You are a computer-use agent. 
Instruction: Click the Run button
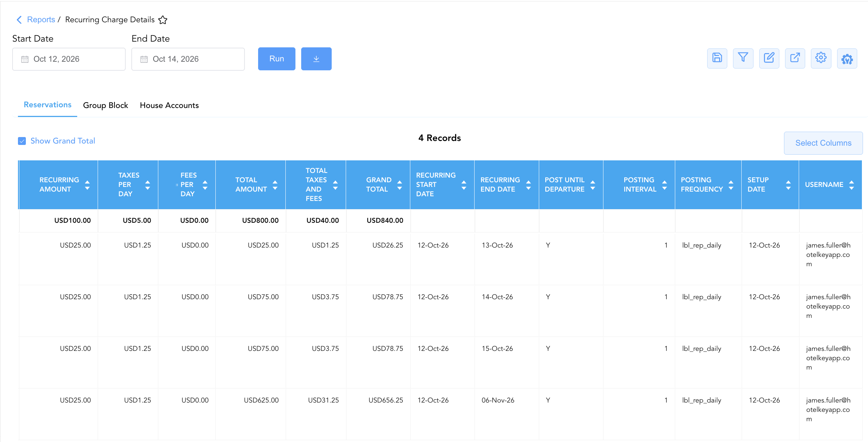click(x=277, y=59)
